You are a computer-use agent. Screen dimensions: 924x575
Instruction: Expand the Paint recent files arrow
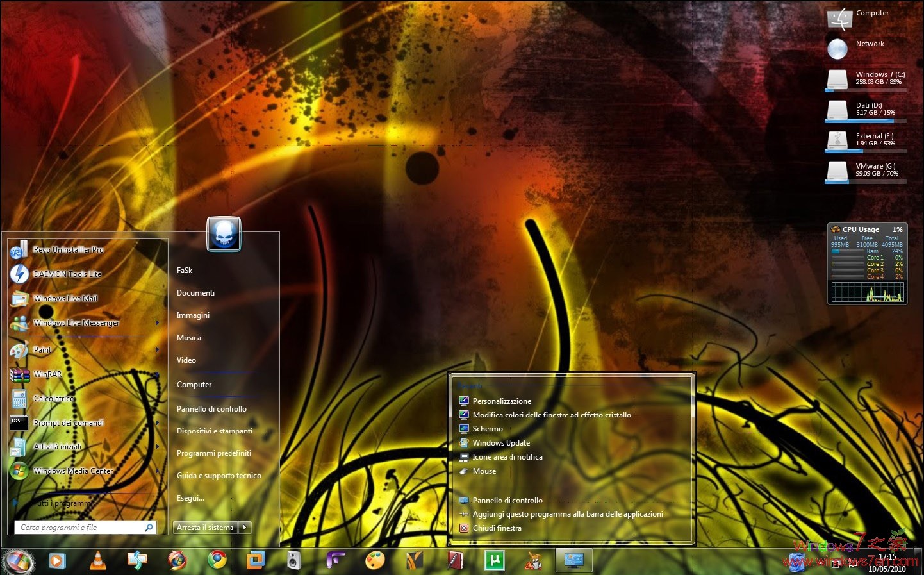(x=158, y=350)
